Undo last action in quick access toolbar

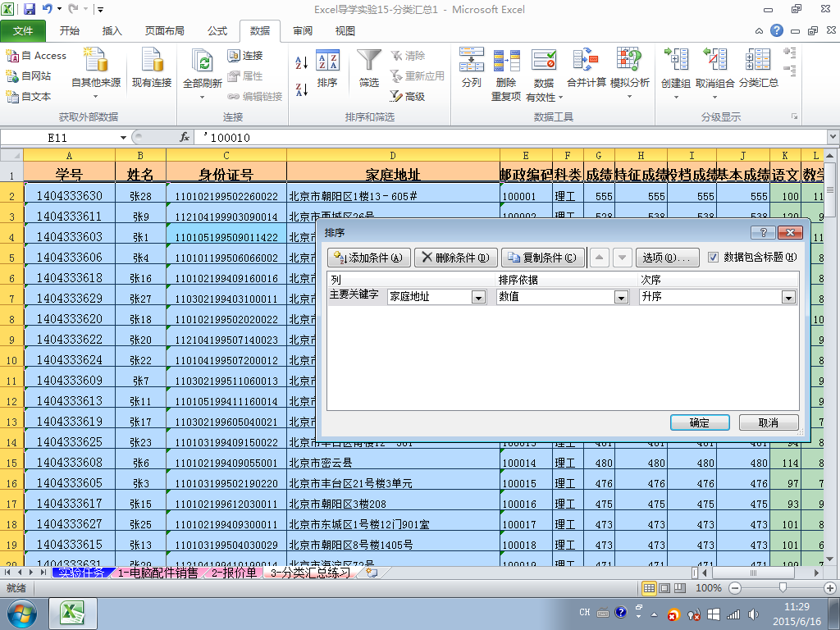[x=47, y=9]
